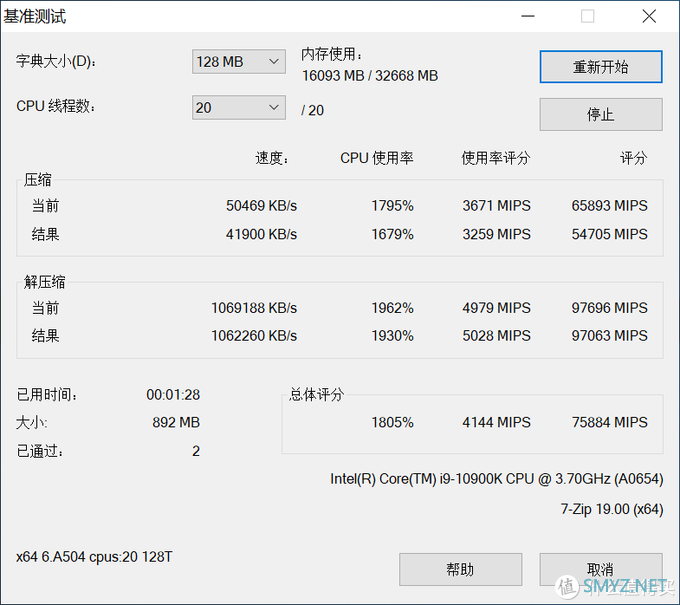This screenshot has height=605, width=680.
Task: Click decompression result rating 97063 MIPS
Action: click(609, 336)
